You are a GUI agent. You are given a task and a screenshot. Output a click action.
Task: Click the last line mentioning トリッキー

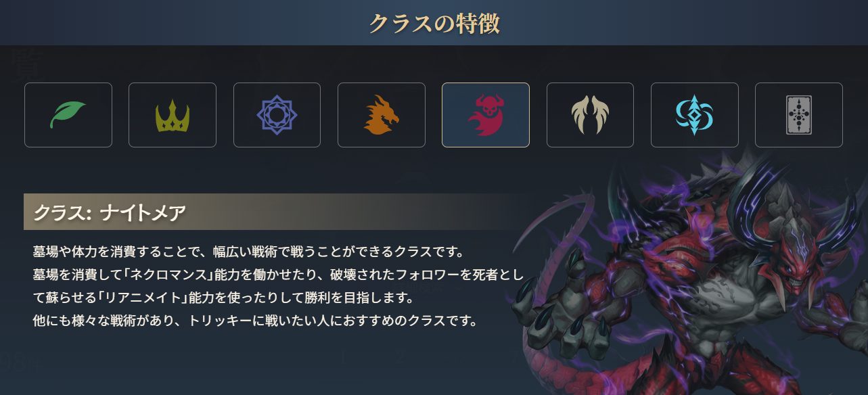click(256, 320)
